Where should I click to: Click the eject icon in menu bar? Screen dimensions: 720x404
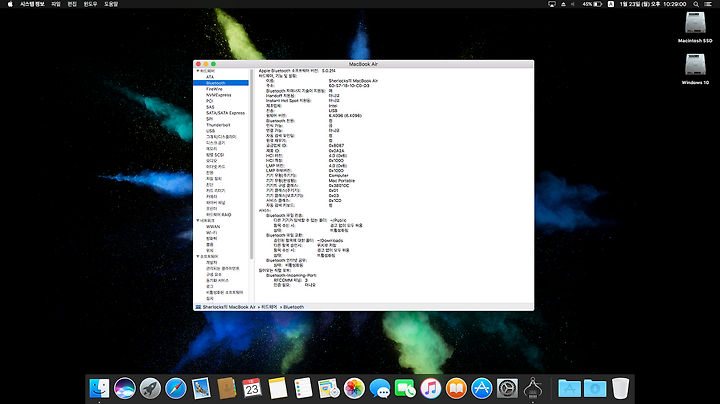[563, 4]
